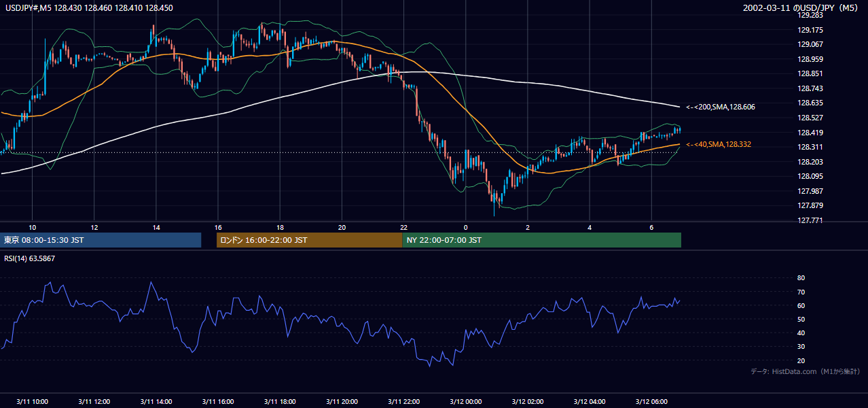This screenshot has height=408, width=868.
Task: Click the hour 2 tick on price chart axis
Action: coord(528,227)
